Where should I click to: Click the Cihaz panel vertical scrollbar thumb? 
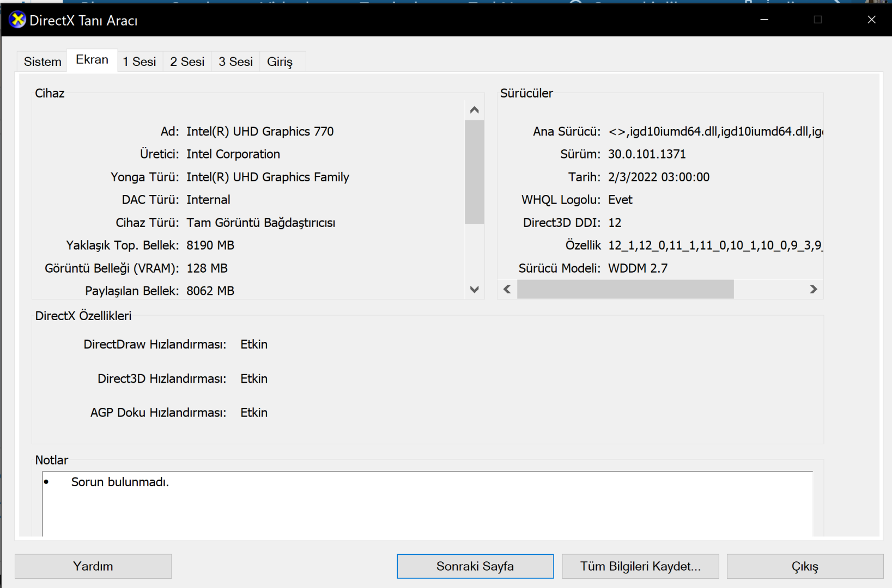[474, 172]
